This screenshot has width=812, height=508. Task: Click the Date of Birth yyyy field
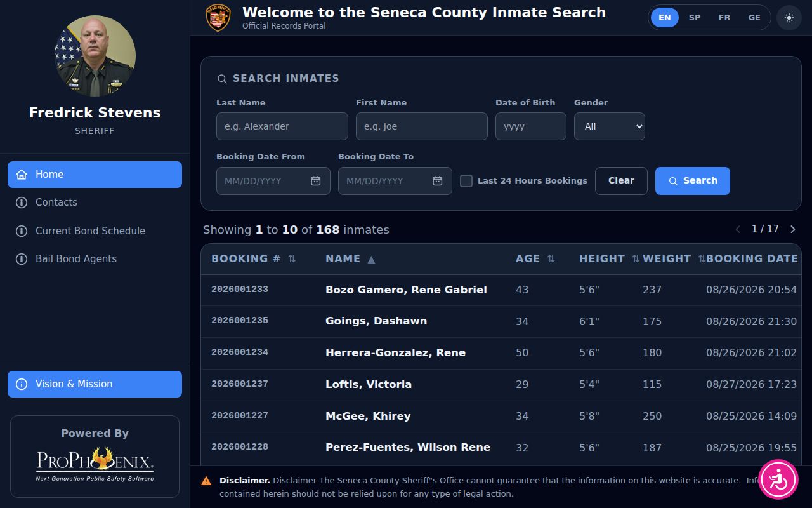pos(531,126)
